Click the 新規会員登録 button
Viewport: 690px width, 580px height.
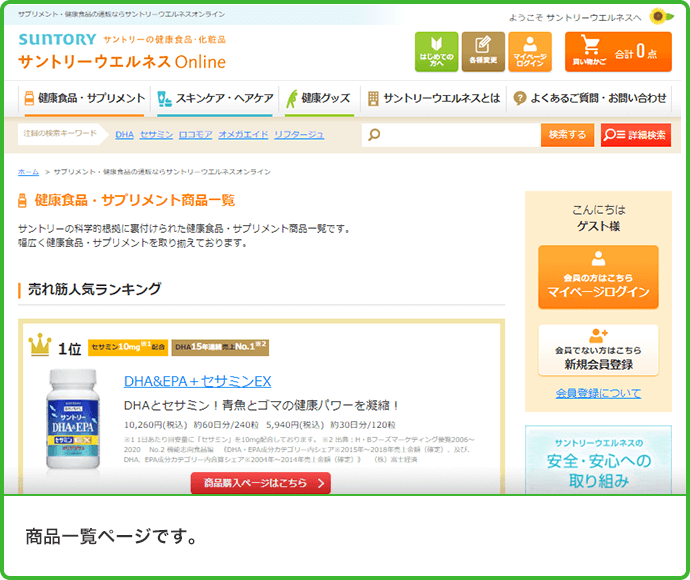598,350
